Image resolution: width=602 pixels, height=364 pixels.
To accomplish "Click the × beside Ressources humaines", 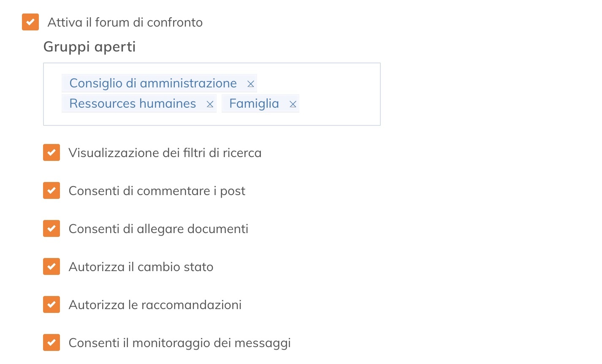I will click(x=210, y=103).
